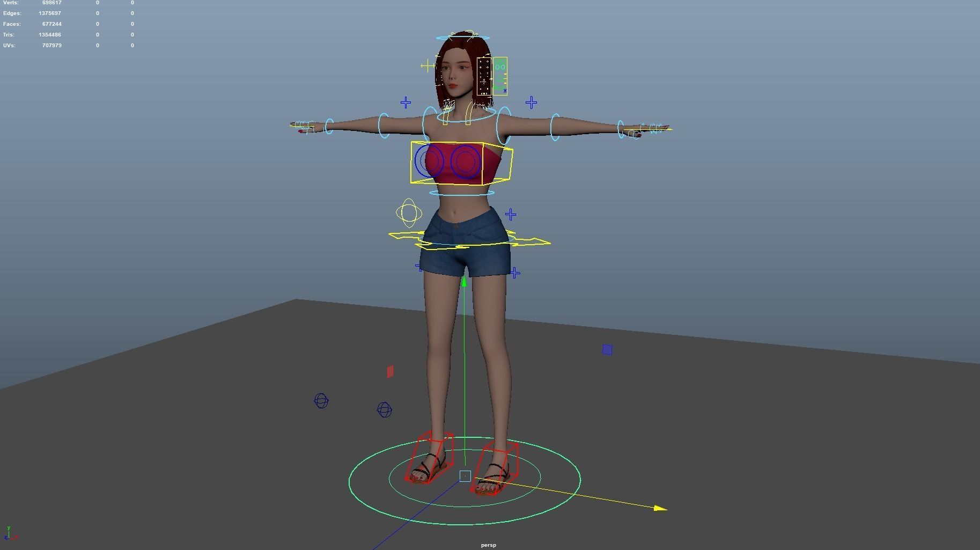This screenshot has width=980, height=550.
Task: Click the Verts count value 698617
Action: (x=51, y=3)
